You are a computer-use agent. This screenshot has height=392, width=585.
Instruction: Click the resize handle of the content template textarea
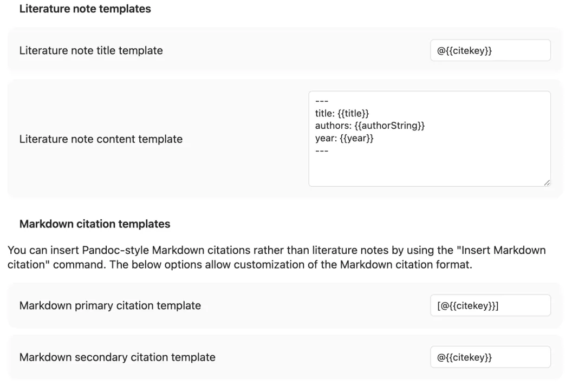(x=547, y=183)
